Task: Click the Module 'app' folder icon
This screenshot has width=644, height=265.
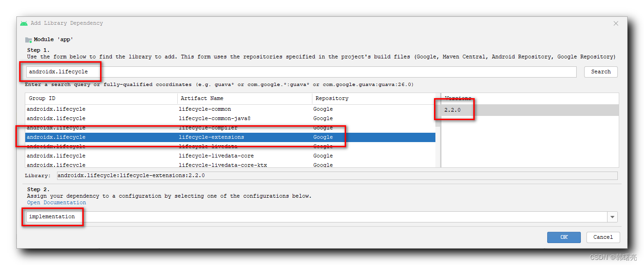Action: tap(29, 40)
